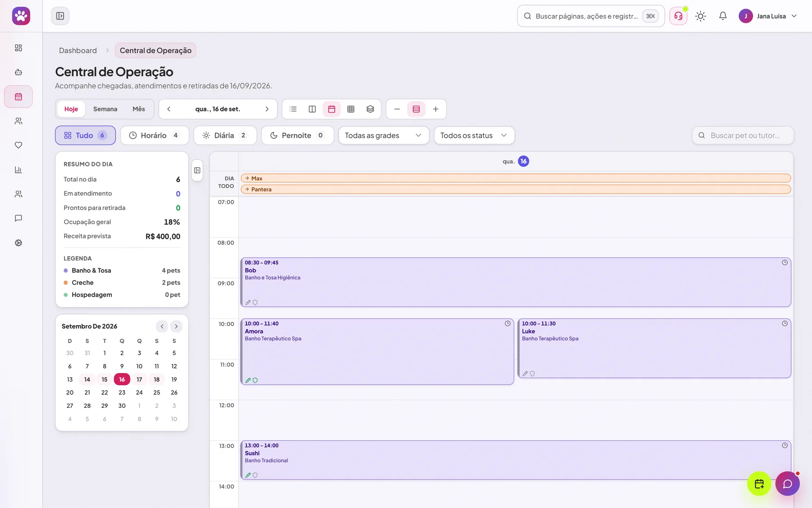Go to previous day arrow
The image size is (812, 508).
(169, 109)
